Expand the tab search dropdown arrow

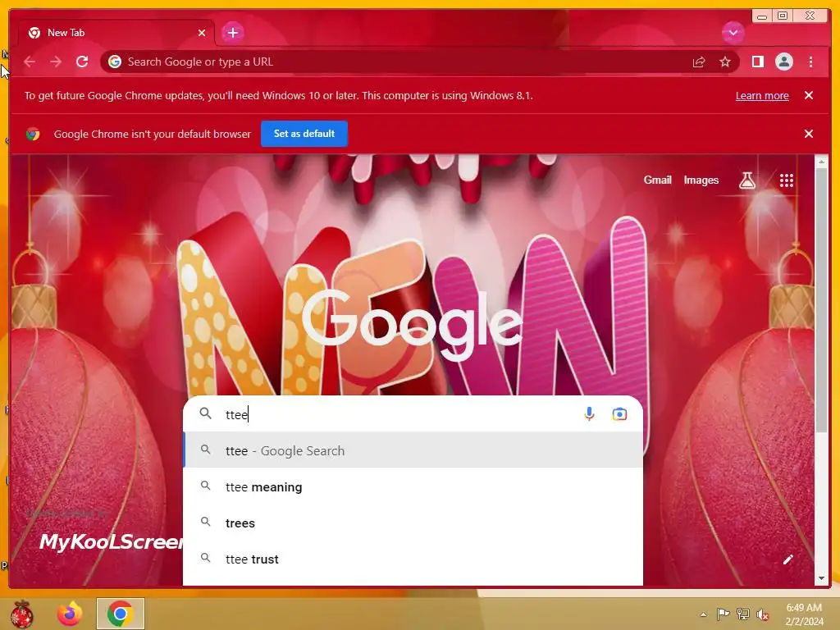(733, 33)
